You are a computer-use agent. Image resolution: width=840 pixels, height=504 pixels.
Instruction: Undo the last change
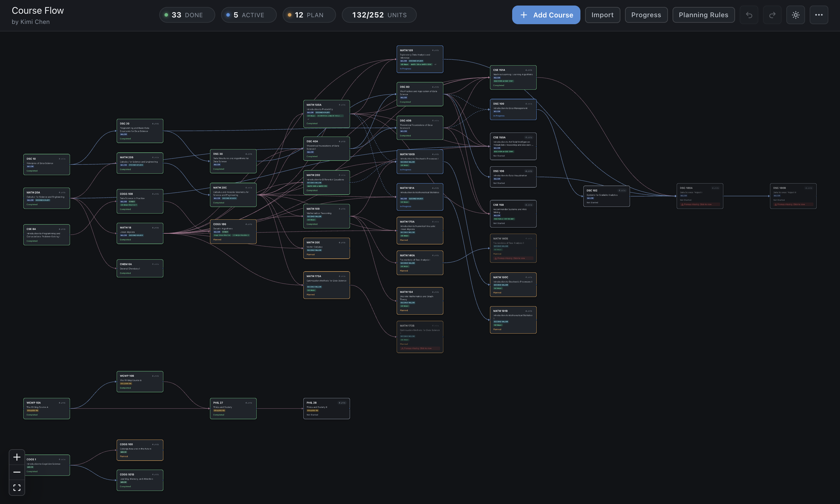coord(749,15)
